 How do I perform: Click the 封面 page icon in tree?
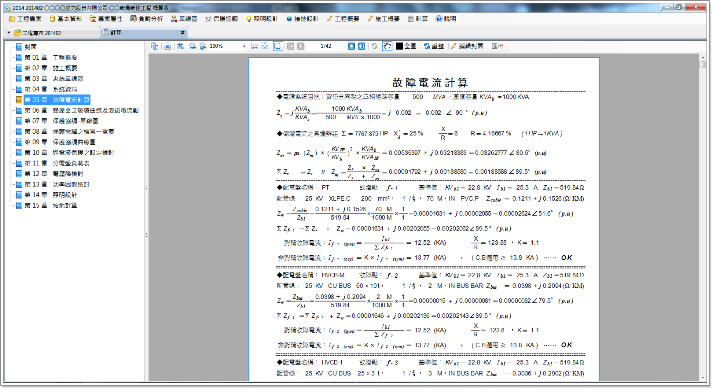pos(19,47)
